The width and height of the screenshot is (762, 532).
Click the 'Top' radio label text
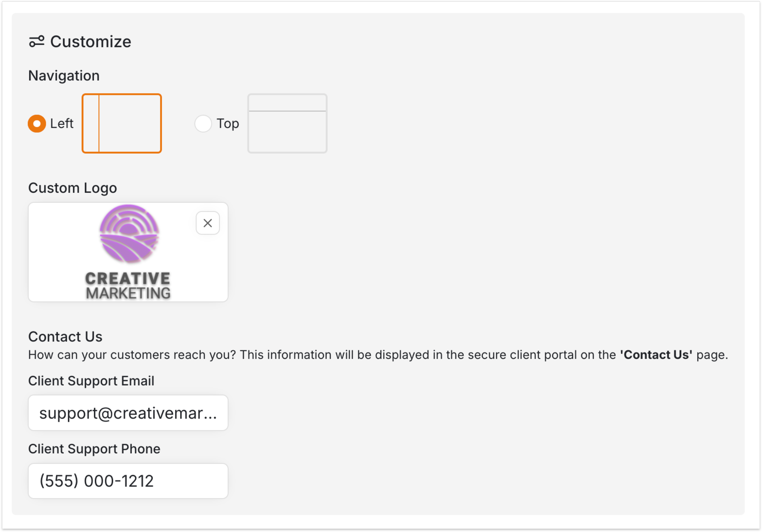click(x=228, y=123)
